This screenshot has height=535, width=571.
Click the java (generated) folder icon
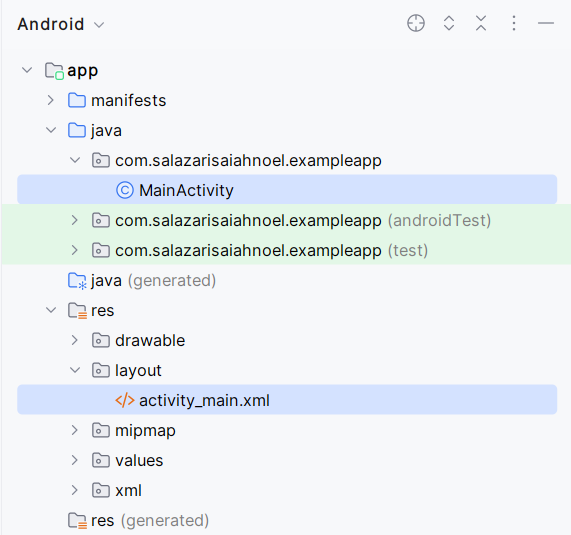pyautogui.click(x=78, y=281)
